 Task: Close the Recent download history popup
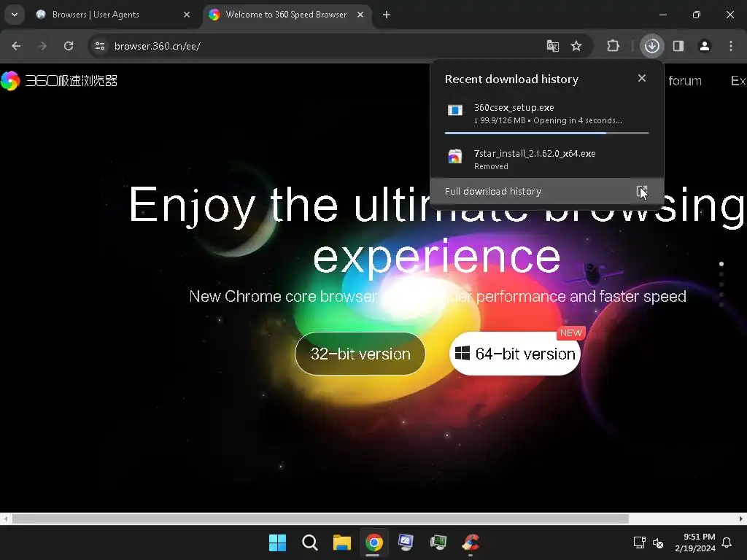pyautogui.click(x=642, y=78)
